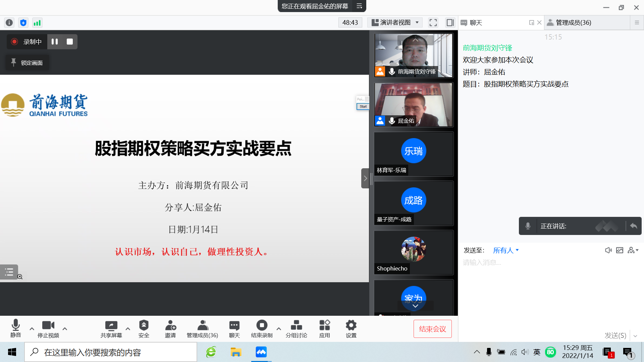
Task: Open the 安全 security menu
Action: [144, 328]
